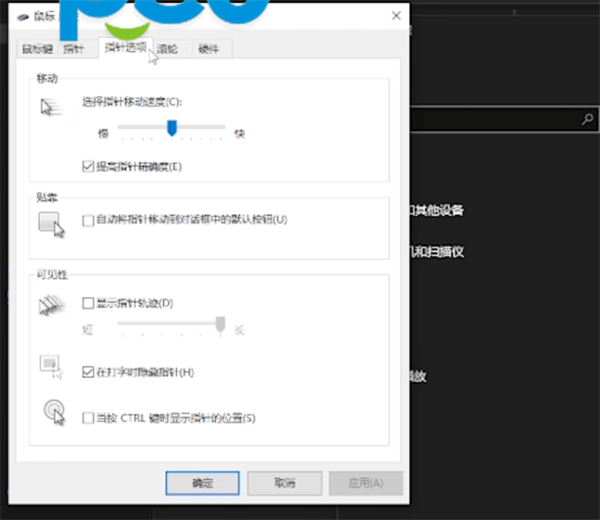
Task: Click the search magnifier icon in Settings window
Action: point(587,119)
